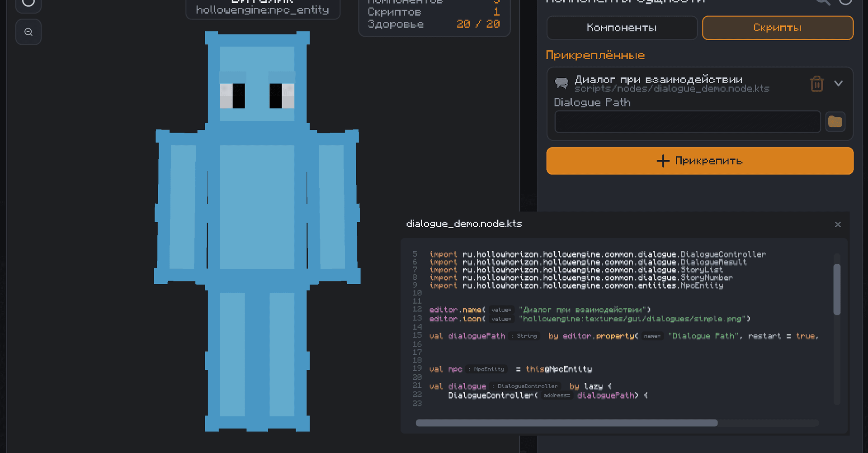Click the horizontal scrollbar in code viewer
The height and width of the screenshot is (453, 868).
(566, 423)
